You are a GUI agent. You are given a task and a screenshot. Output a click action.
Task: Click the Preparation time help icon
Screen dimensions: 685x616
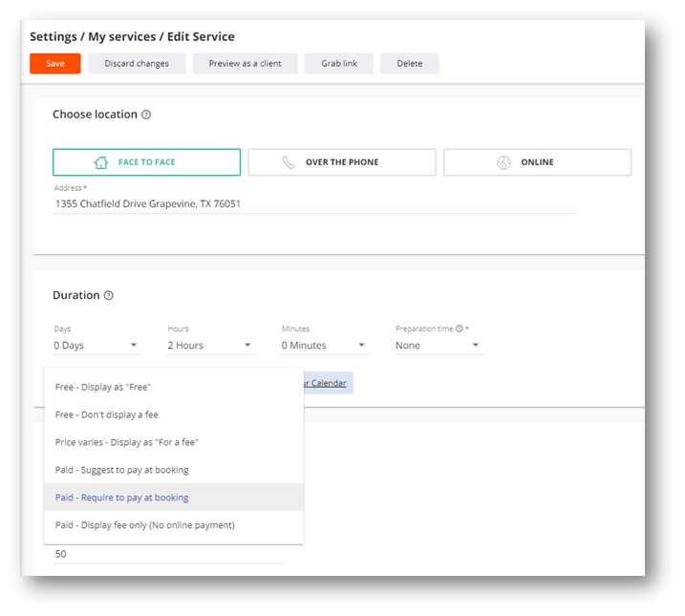459,329
